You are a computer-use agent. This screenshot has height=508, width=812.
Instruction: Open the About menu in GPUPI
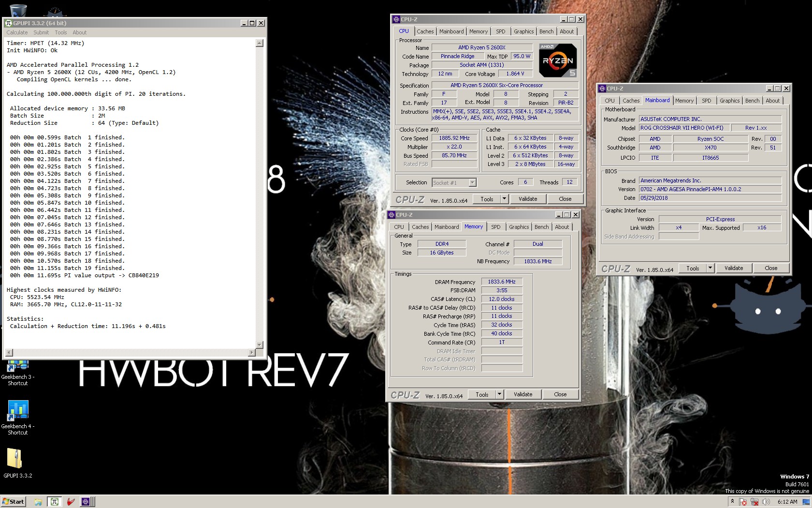pyautogui.click(x=80, y=32)
